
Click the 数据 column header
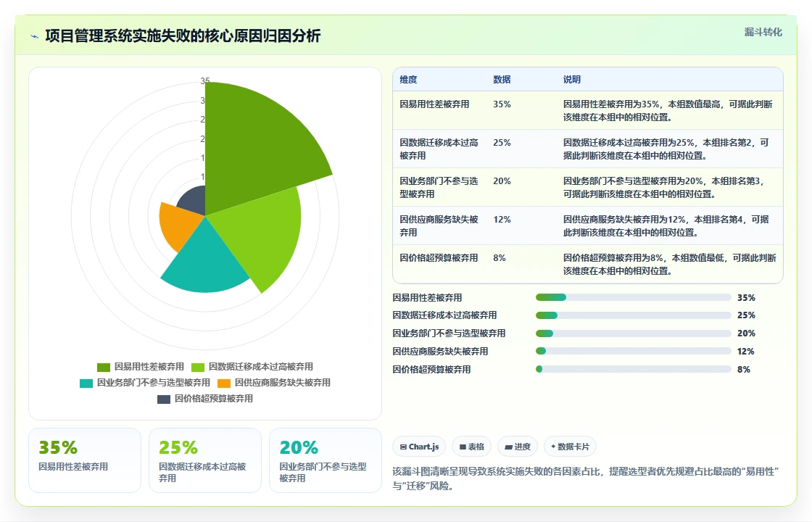(502, 79)
